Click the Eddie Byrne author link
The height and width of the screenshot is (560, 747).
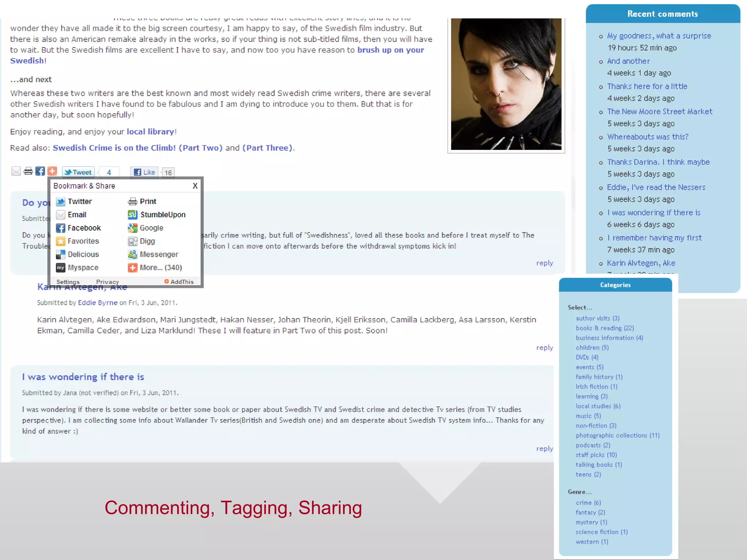coord(98,303)
